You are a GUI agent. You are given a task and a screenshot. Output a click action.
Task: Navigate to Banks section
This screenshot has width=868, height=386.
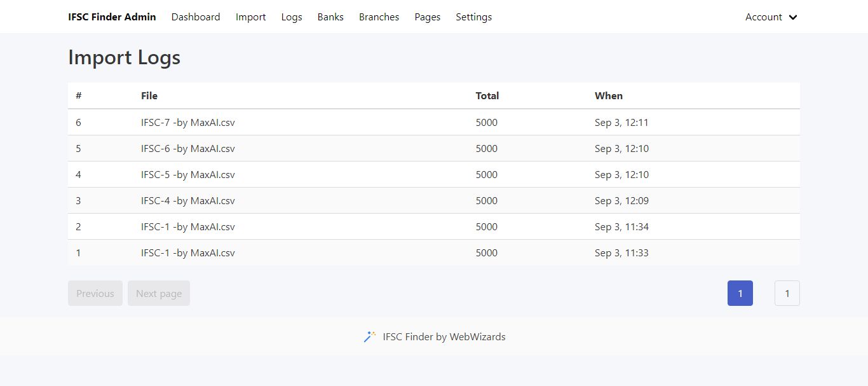tap(330, 17)
